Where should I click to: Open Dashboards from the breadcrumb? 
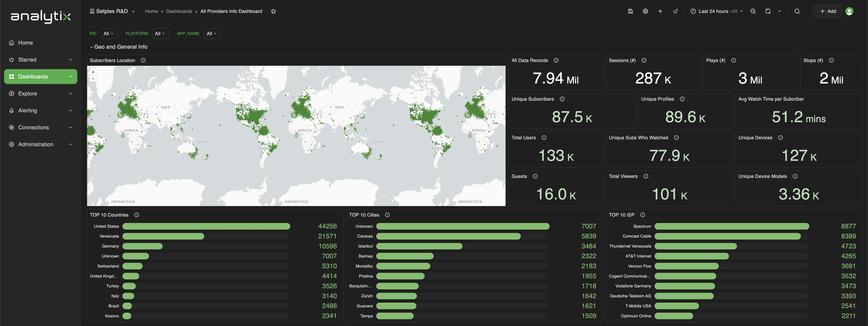[179, 11]
